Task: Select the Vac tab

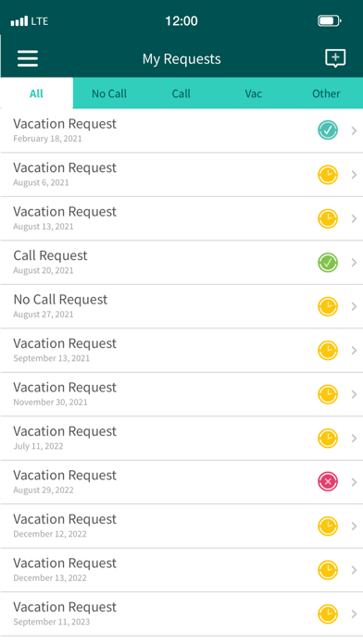Action: (x=253, y=93)
